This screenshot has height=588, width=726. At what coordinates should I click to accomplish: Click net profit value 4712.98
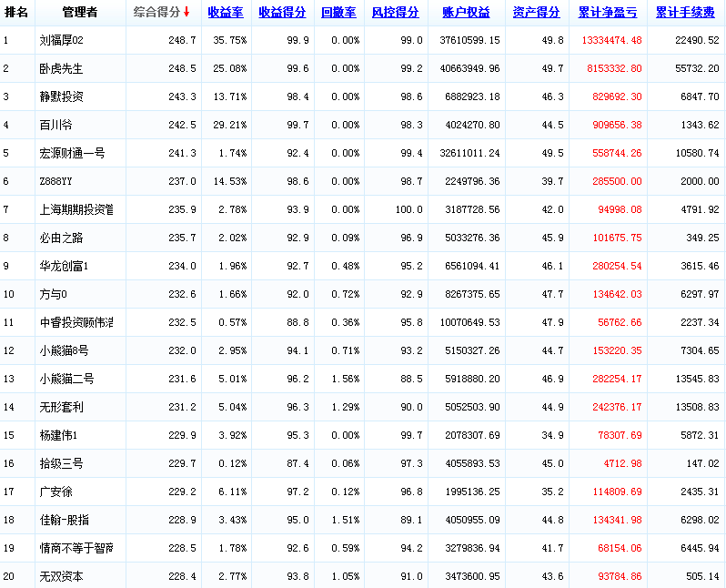click(x=623, y=464)
